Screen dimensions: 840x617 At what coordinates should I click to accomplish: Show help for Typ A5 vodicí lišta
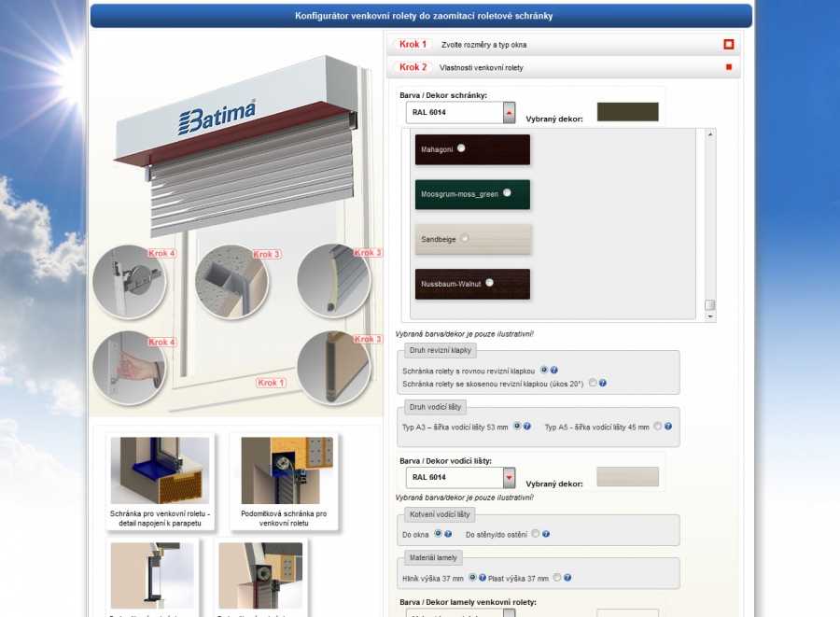668,427
